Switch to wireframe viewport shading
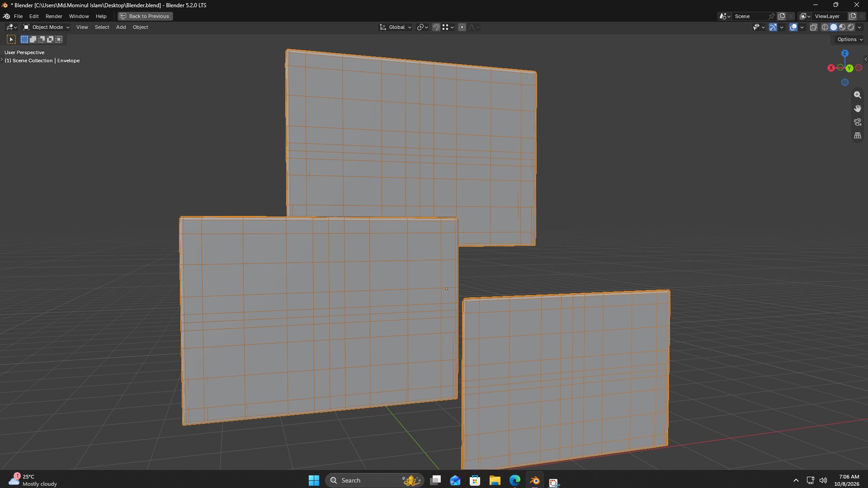 (x=825, y=27)
